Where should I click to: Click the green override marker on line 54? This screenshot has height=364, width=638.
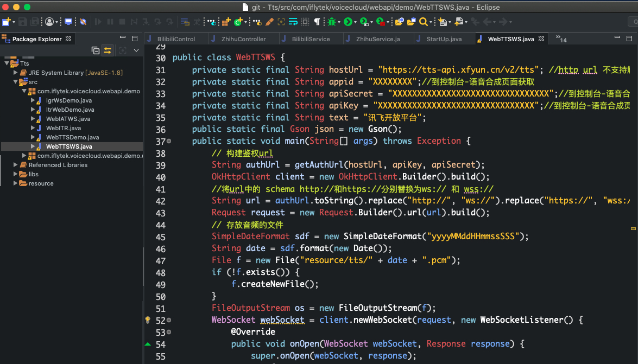(147, 343)
